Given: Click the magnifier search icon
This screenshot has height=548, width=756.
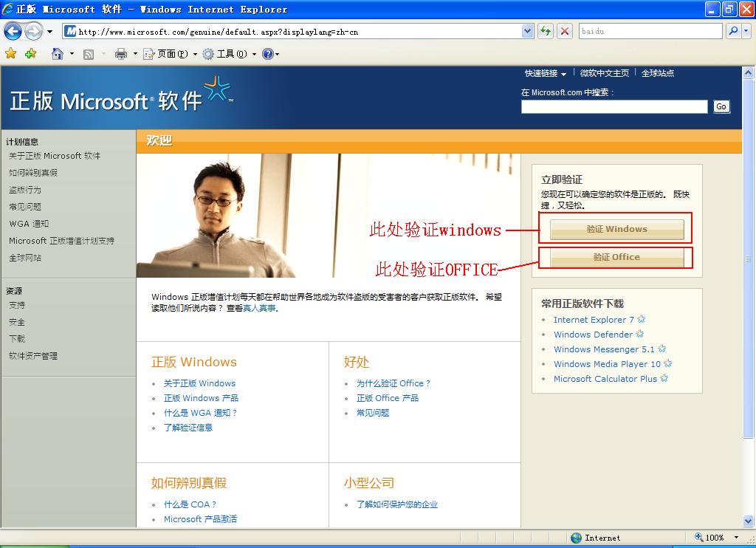Looking at the screenshot, I should [733, 31].
